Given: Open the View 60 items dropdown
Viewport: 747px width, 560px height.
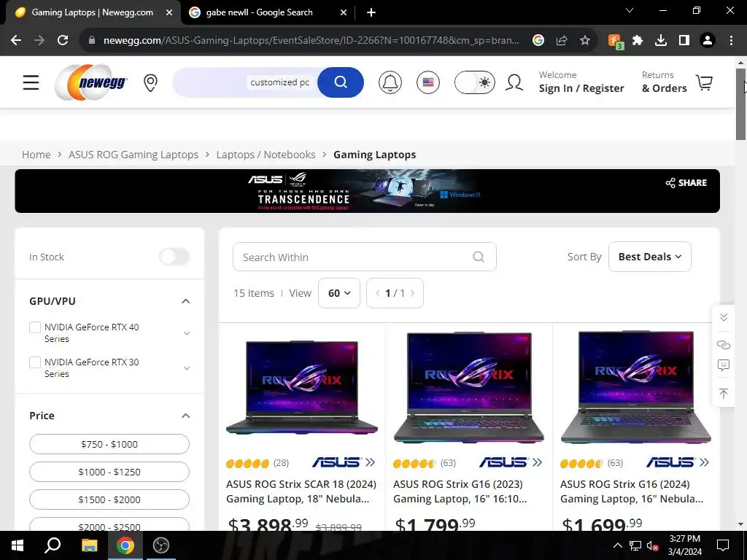Looking at the screenshot, I should pos(339,293).
